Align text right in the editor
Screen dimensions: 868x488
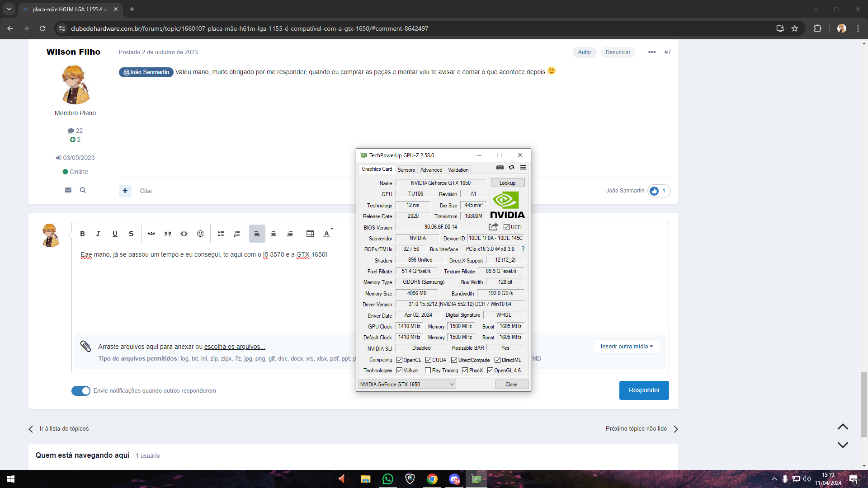click(x=290, y=234)
